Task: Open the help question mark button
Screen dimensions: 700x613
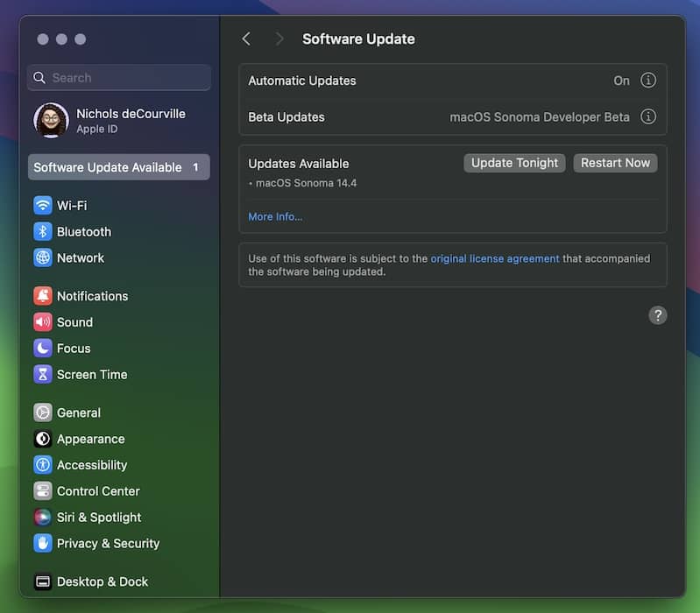Action: [x=658, y=315]
